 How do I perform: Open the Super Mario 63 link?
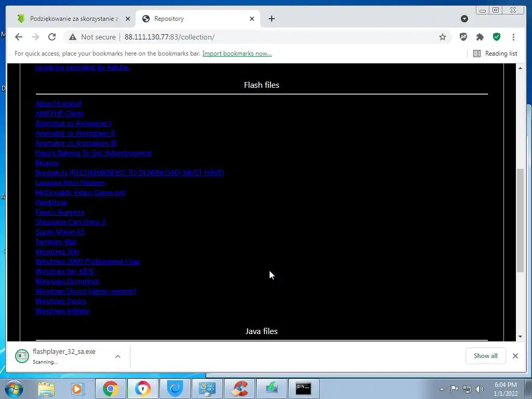coord(60,232)
